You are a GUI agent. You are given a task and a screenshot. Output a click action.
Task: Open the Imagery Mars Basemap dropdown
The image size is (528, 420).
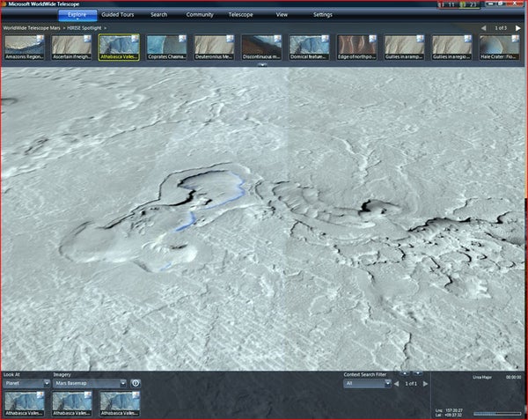tap(89, 383)
